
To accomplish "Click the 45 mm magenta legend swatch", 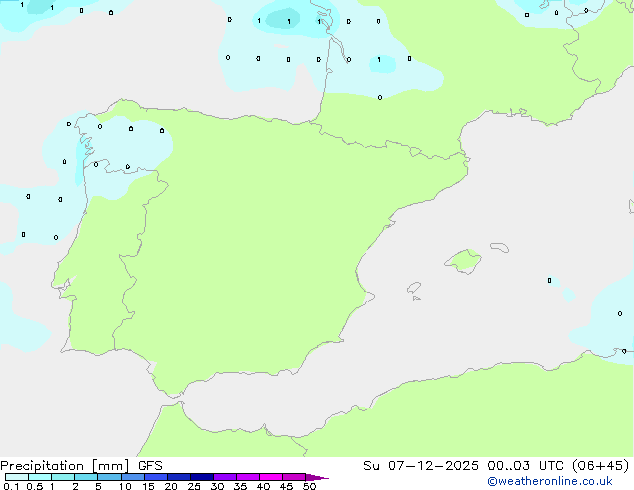I will pos(294,477).
